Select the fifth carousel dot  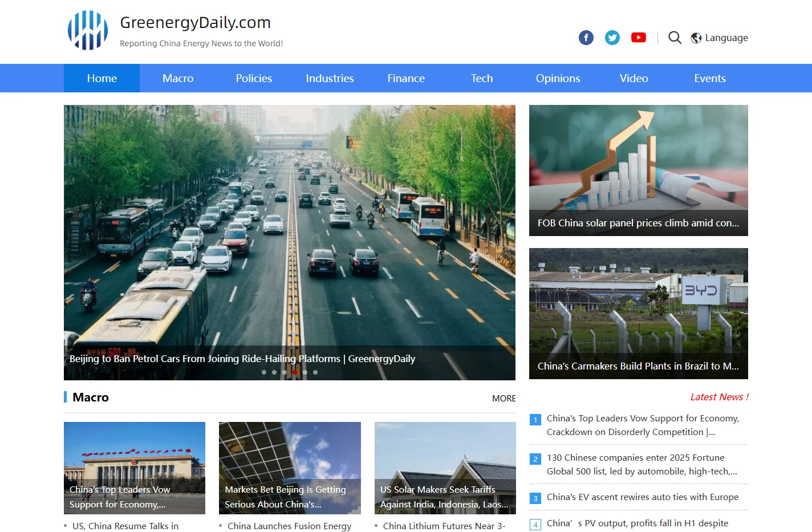pyautogui.click(x=305, y=372)
